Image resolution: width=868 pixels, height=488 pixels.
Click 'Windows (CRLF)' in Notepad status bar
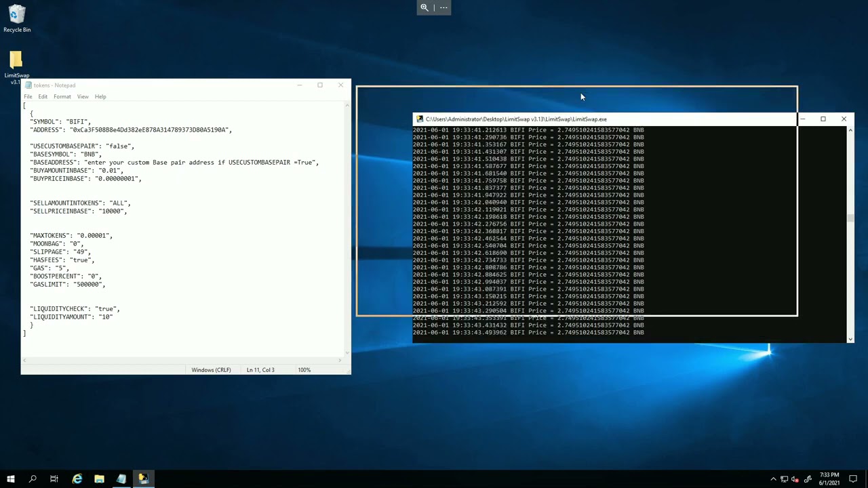[x=211, y=370]
